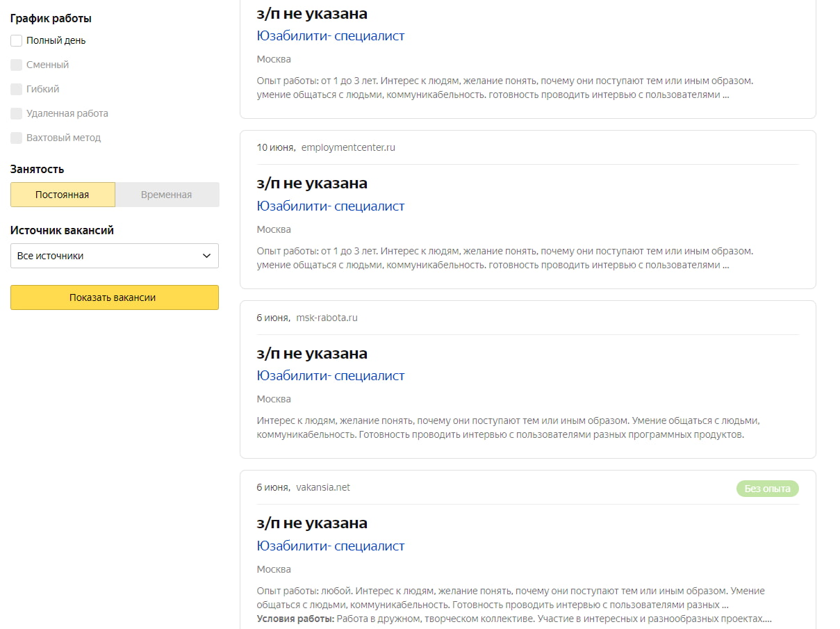The height and width of the screenshot is (629, 840).
Task: Switch employment type to Временная
Action: point(167,195)
